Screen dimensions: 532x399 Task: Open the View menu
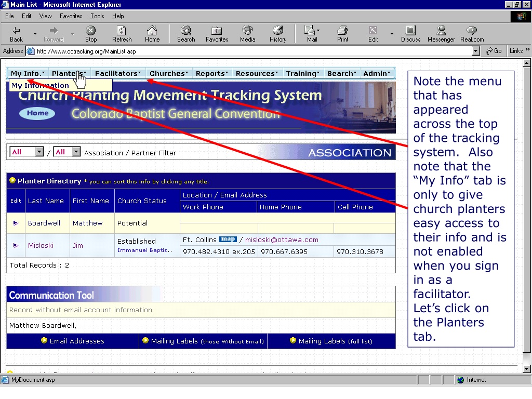[45, 16]
